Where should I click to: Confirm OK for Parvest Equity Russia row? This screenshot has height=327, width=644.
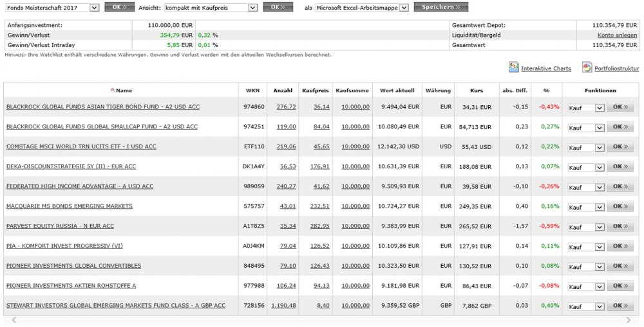tap(620, 226)
